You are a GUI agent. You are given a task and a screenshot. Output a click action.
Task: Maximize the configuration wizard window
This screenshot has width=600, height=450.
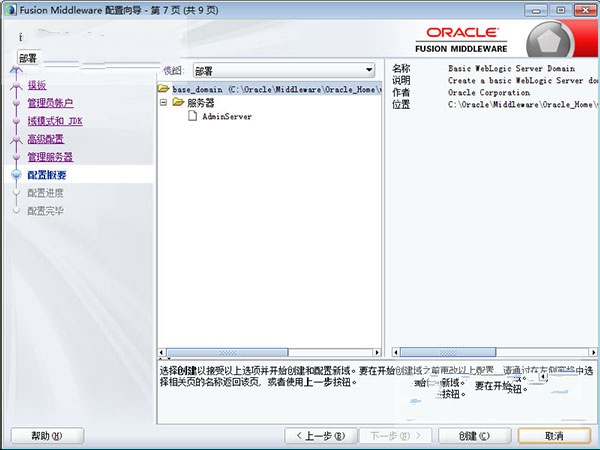click(x=561, y=10)
